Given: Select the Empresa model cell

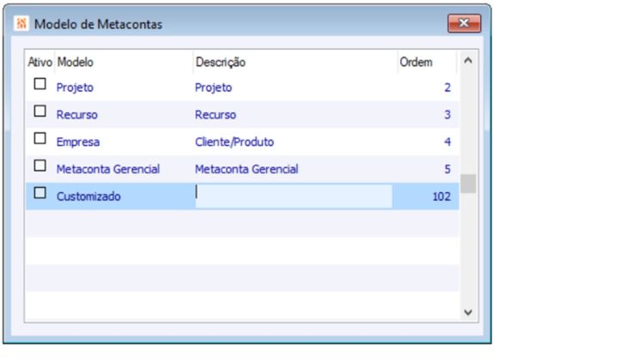Looking at the screenshot, I should point(77,142).
